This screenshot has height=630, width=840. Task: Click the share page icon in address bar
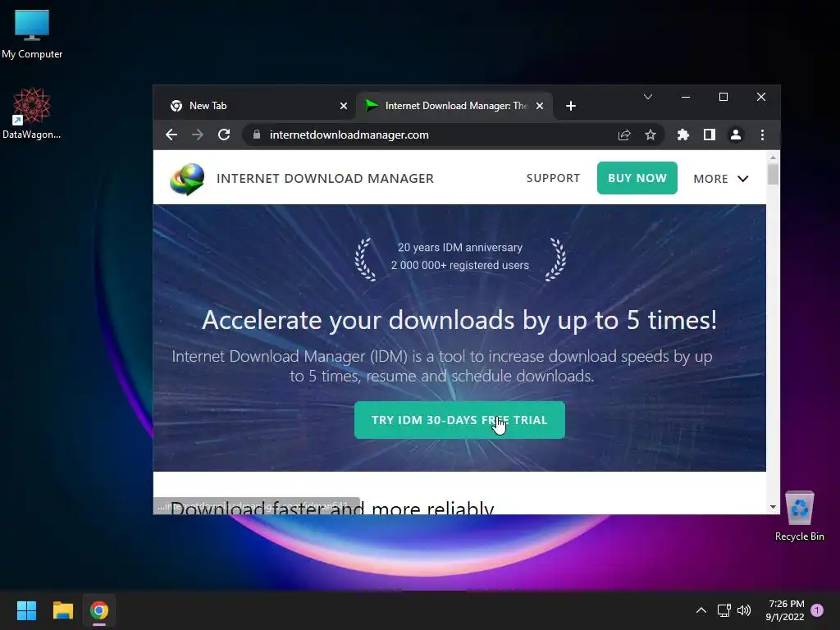624,135
